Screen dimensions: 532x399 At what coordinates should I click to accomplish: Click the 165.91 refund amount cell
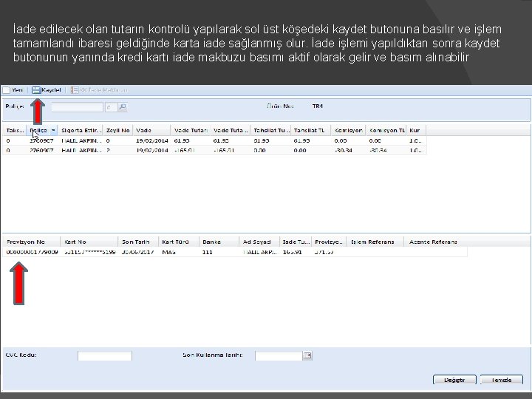[293, 252]
